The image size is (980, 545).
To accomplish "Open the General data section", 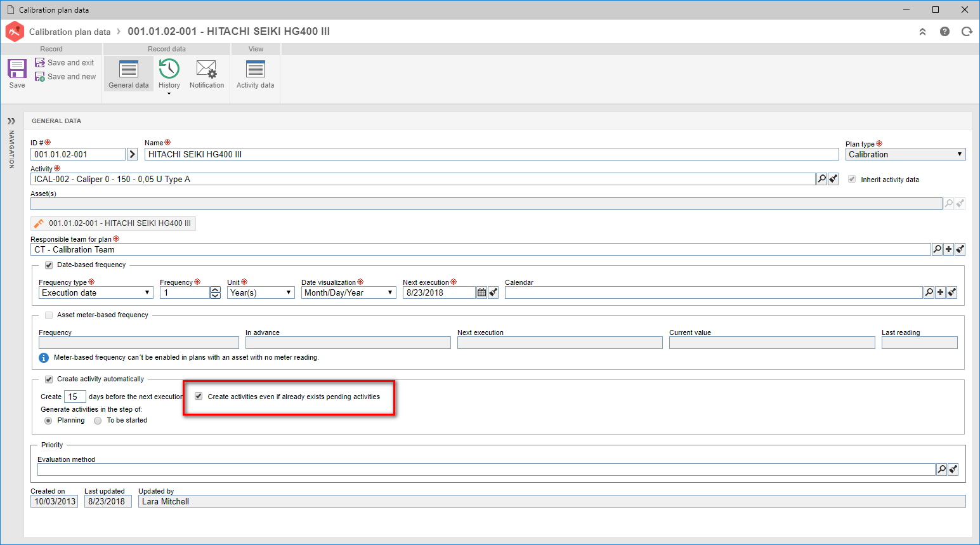I will [129, 74].
